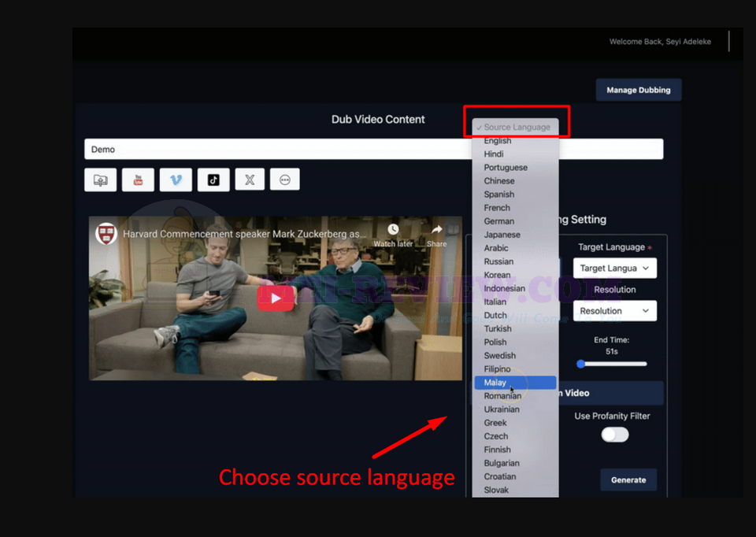Choose English as the source language
The height and width of the screenshot is (537, 756).
(x=497, y=140)
